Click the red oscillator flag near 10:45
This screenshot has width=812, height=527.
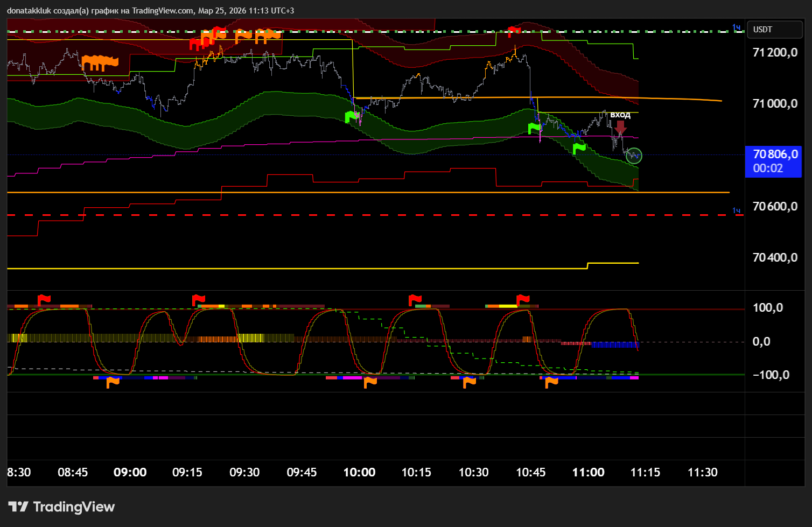[522, 299]
